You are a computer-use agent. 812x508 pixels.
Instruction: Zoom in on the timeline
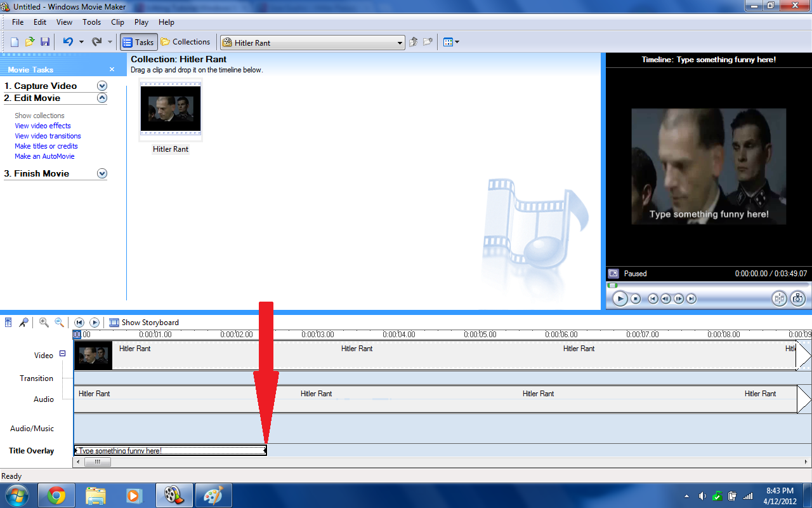click(44, 323)
